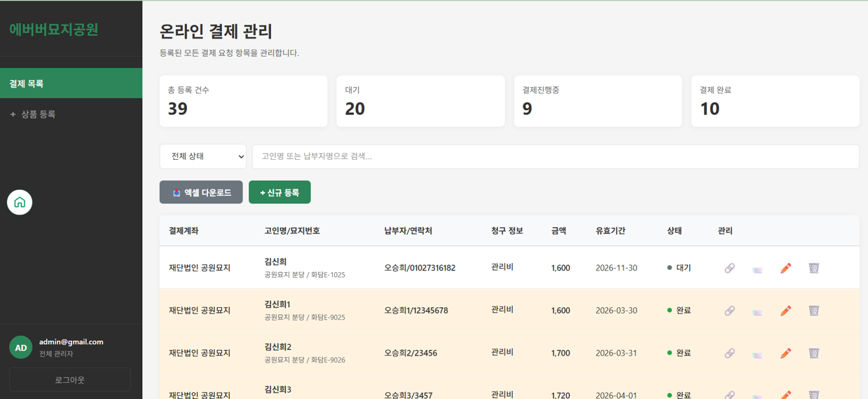Click the 결제계좌 column header

point(184,231)
